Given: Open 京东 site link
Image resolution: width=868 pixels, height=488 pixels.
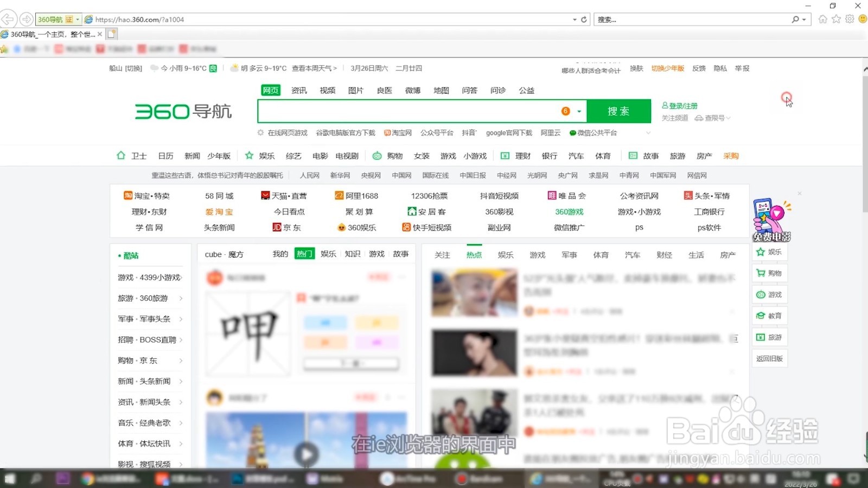Looking at the screenshot, I should tap(286, 228).
